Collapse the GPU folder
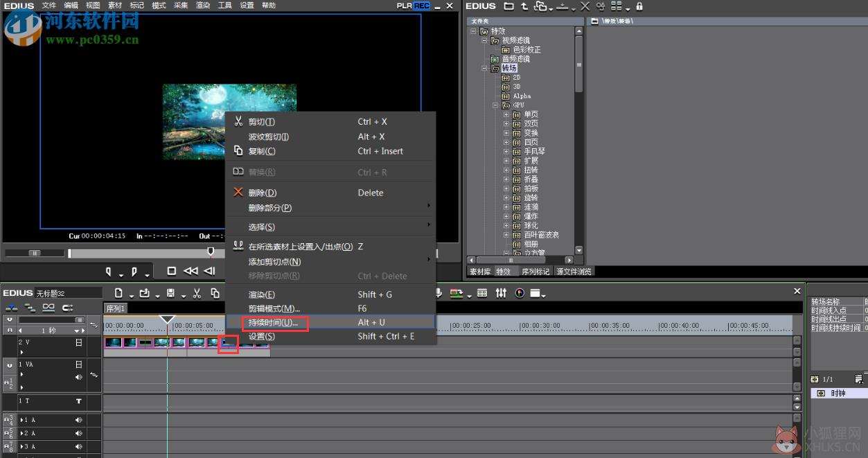 (x=495, y=105)
